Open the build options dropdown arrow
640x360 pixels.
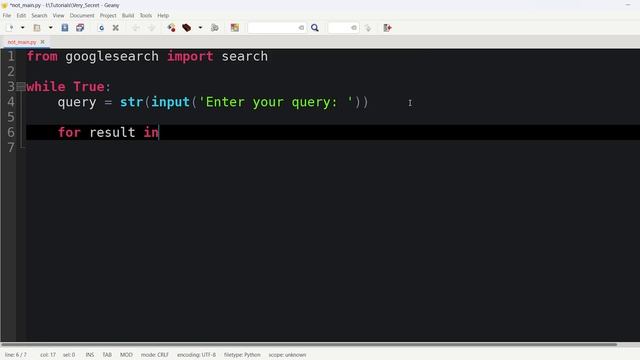[x=200, y=28]
